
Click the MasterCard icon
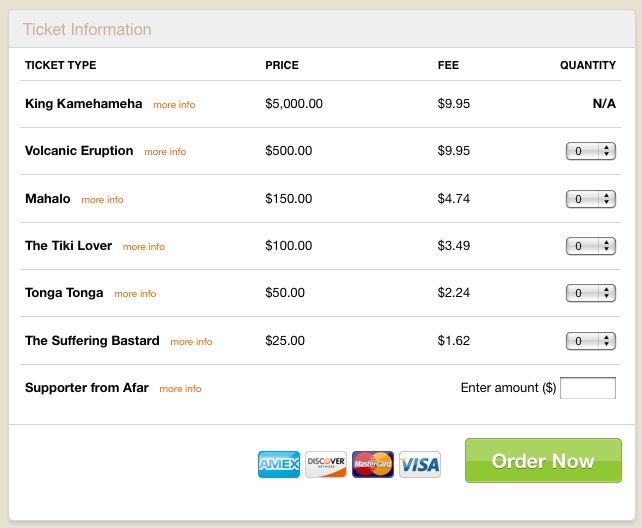click(x=373, y=464)
